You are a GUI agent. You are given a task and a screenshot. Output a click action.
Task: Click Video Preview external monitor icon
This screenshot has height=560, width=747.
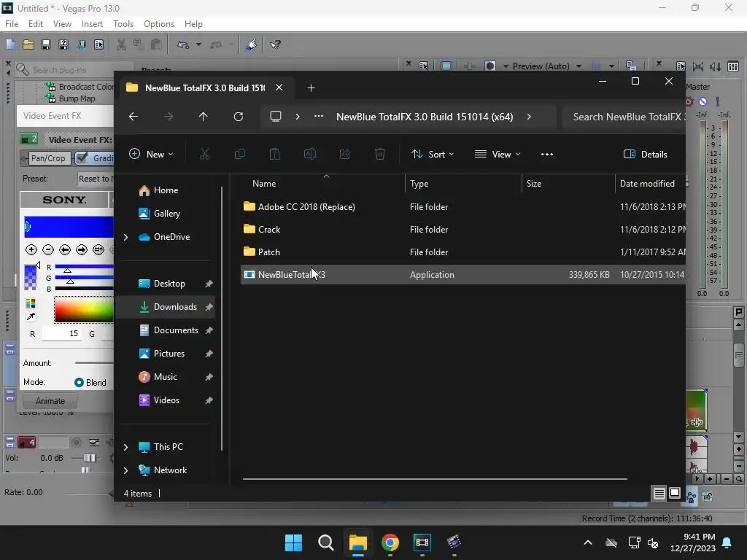point(446,66)
